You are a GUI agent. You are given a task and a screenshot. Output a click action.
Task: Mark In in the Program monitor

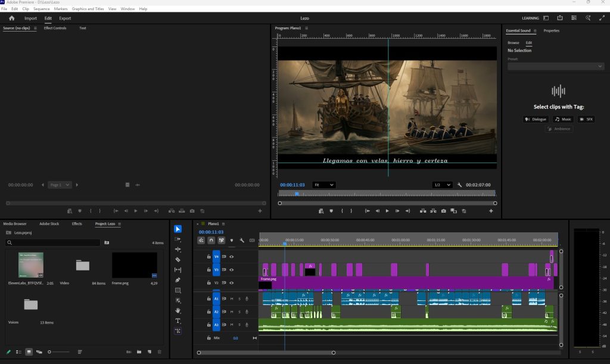(342, 211)
